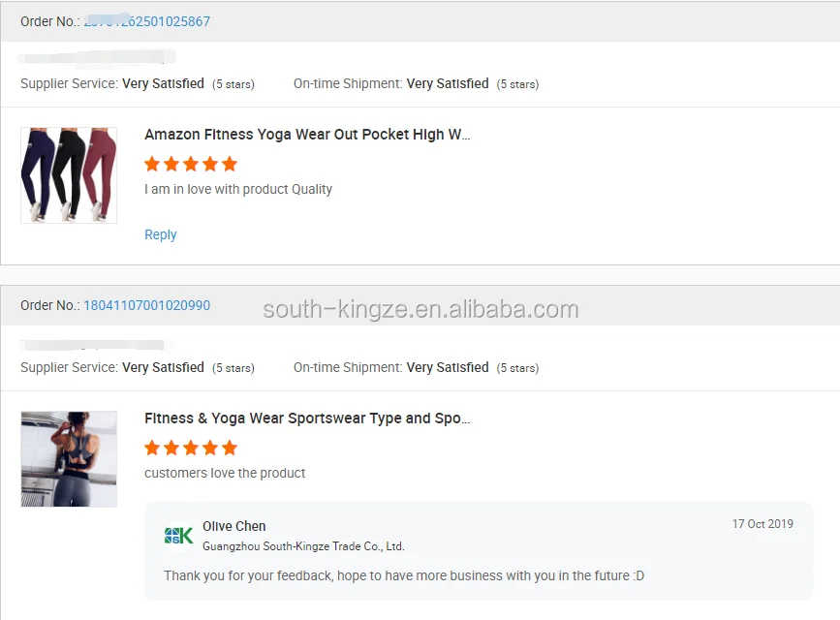Screen dimensions: 840x620
Task: Click the "customers love the product" review text
Action: tap(225, 473)
